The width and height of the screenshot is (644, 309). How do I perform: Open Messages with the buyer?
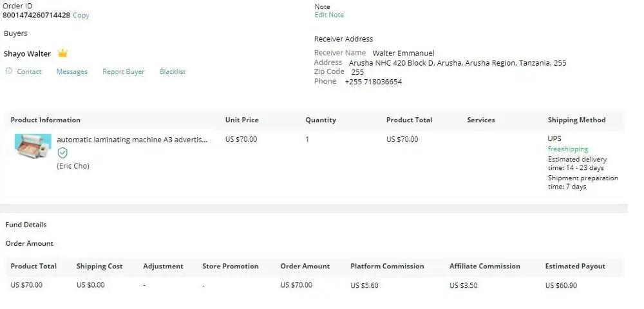72,72
